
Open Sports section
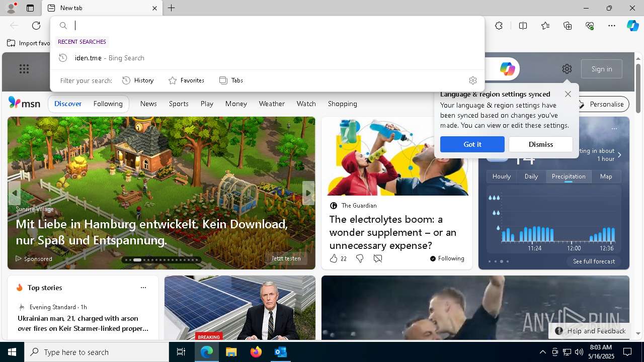(x=179, y=104)
